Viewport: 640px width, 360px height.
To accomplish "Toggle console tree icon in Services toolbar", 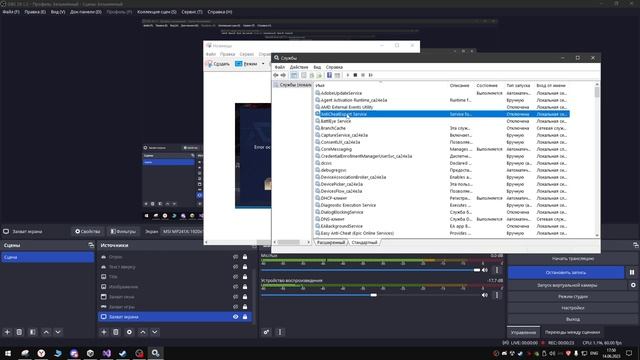I will [294, 75].
